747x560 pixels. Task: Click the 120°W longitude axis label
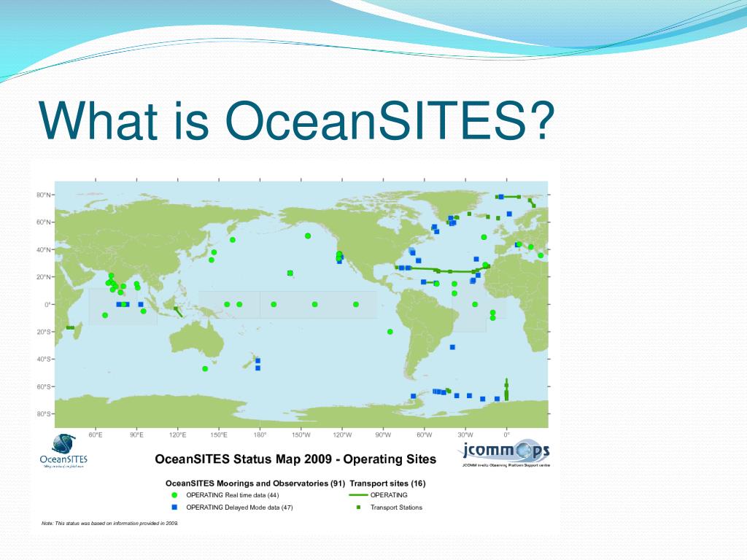click(x=342, y=435)
